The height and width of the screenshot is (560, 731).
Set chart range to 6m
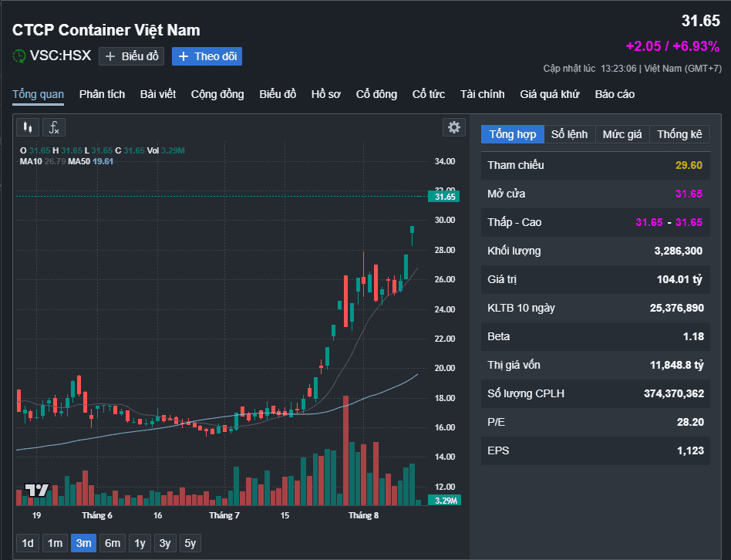tap(113, 543)
